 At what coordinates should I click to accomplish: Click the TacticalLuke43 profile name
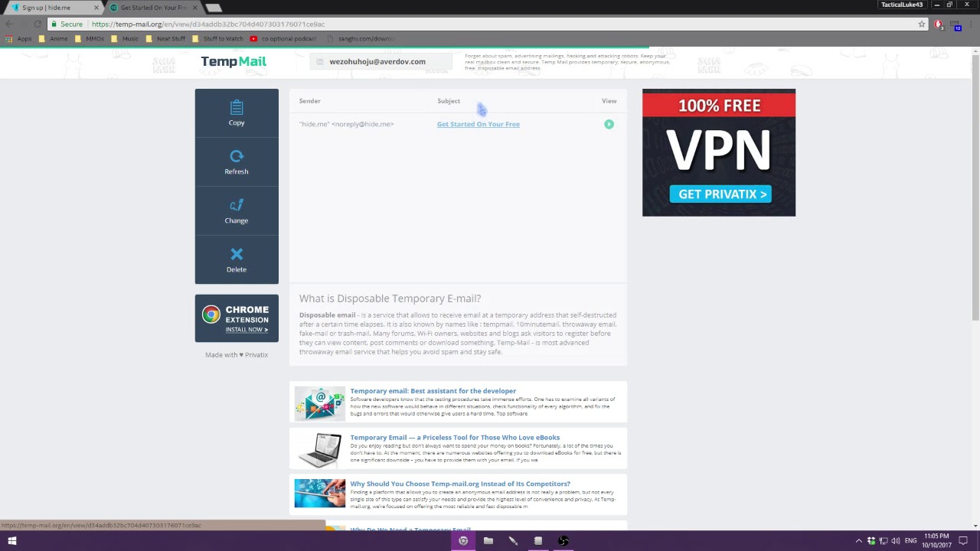click(902, 5)
